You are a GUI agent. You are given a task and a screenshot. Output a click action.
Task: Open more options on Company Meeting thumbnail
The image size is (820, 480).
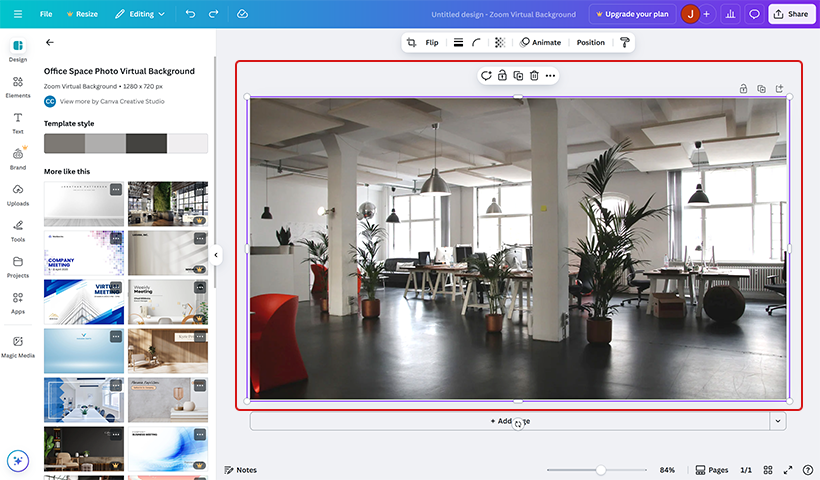click(x=116, y=238)
